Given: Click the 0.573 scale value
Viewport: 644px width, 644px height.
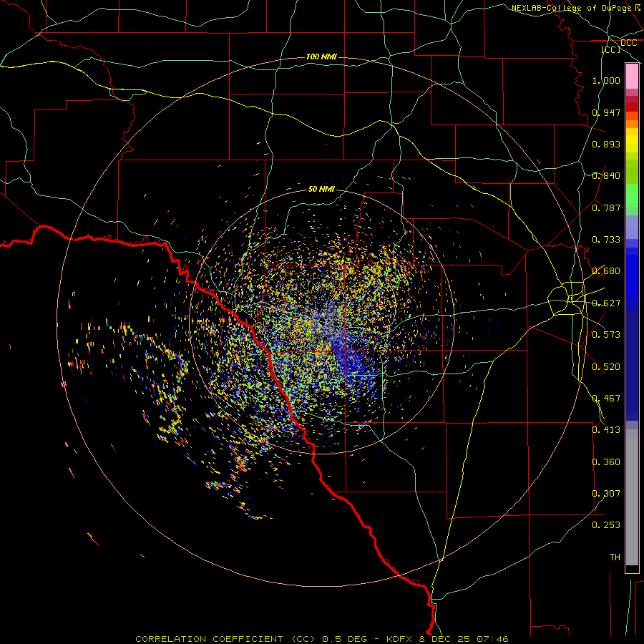Looking at the screenshot, I should click(606, 335).
